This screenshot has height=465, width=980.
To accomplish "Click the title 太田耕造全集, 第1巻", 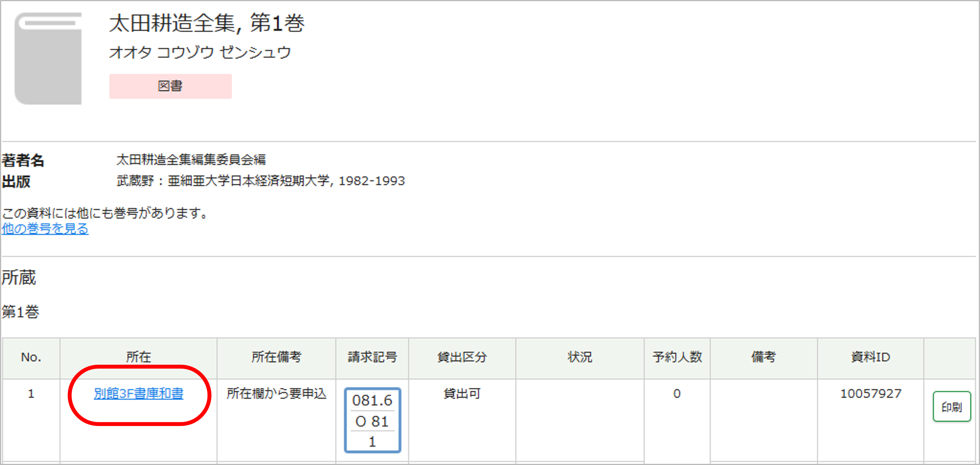I will coord(207,24).
